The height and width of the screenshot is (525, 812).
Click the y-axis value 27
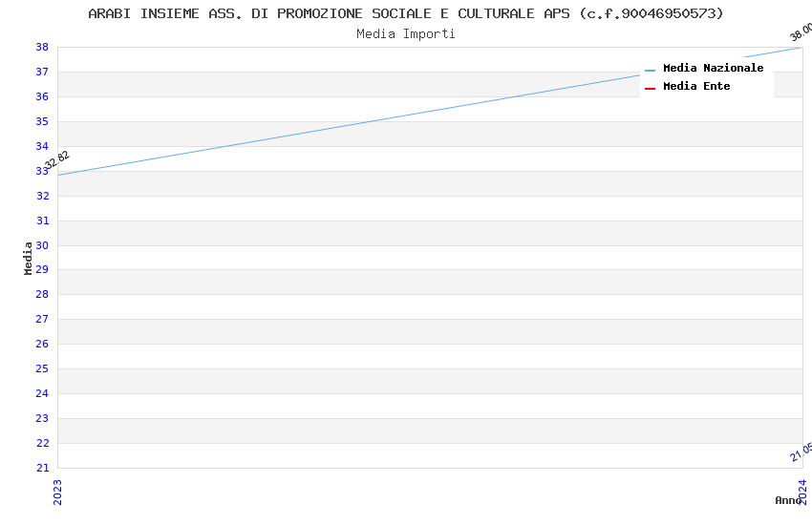tap(42, 319)
